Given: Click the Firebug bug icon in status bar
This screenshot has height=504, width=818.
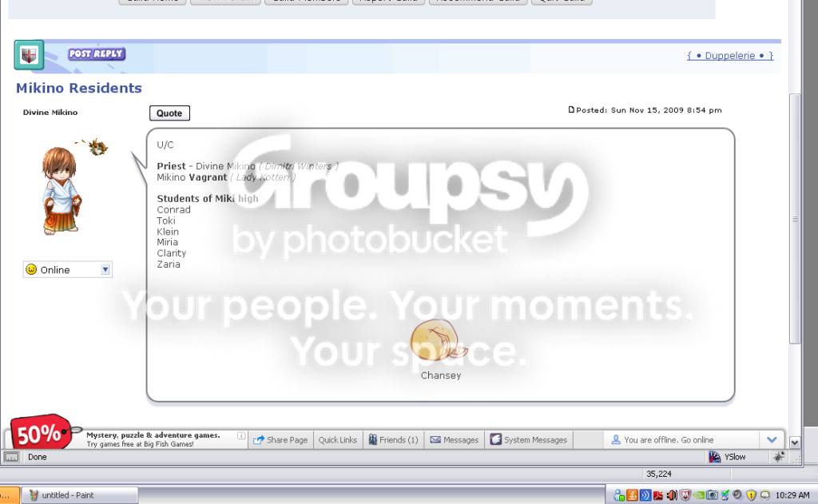Looking at the screenshot, I should 779,457.
